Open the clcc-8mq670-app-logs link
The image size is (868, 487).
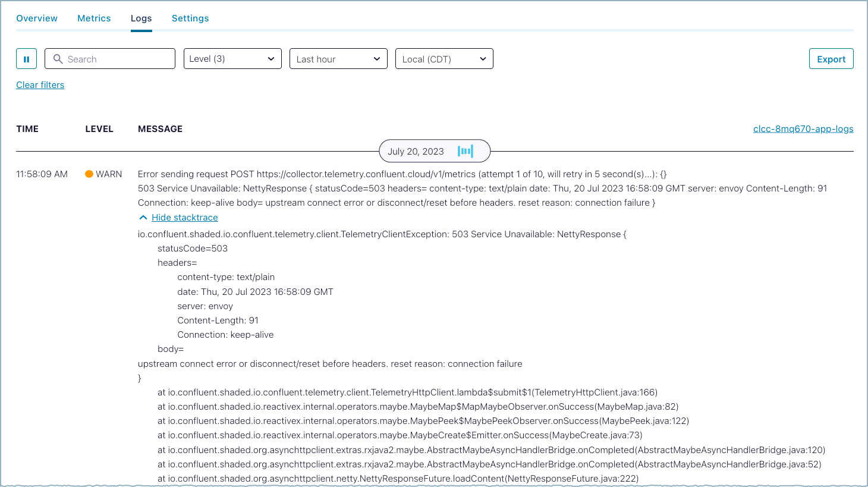(803, 129)
